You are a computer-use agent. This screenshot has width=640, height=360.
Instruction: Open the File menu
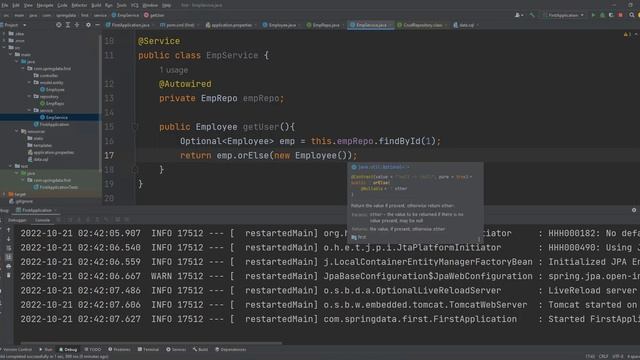[5, 5]
